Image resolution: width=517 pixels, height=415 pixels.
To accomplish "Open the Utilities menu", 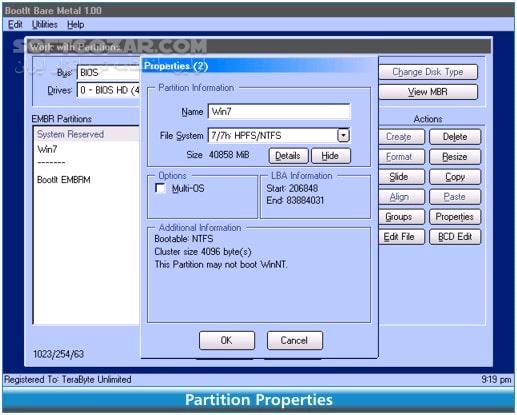I will pyautogui.click(x=45, y=25).
